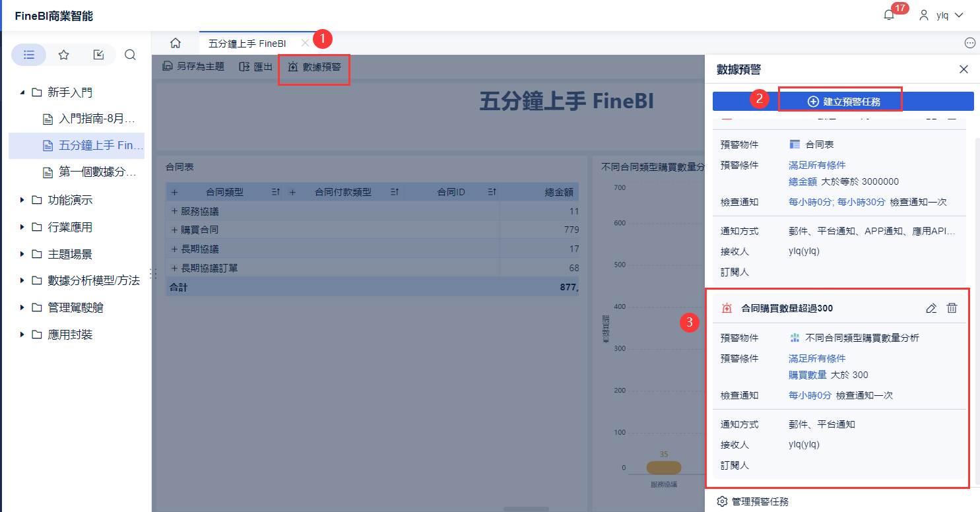Switch to the directory list view icon
This screenshot has width=980, height=512.
tap(29, 55)
